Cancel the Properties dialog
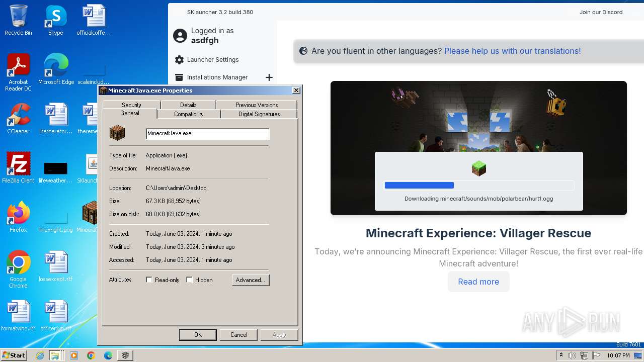Viewport: 644px width, 362px height. (x=239, y=335)
